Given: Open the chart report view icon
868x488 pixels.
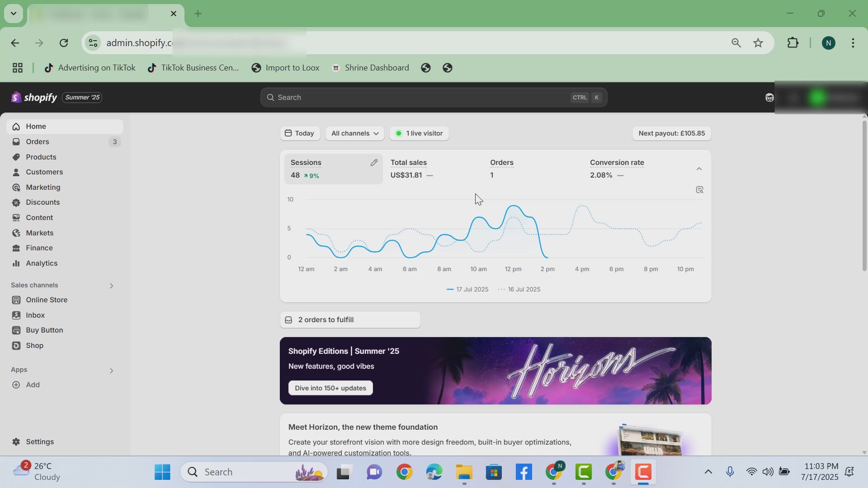Looking at the screenshot, I should (x=699, y=190).
